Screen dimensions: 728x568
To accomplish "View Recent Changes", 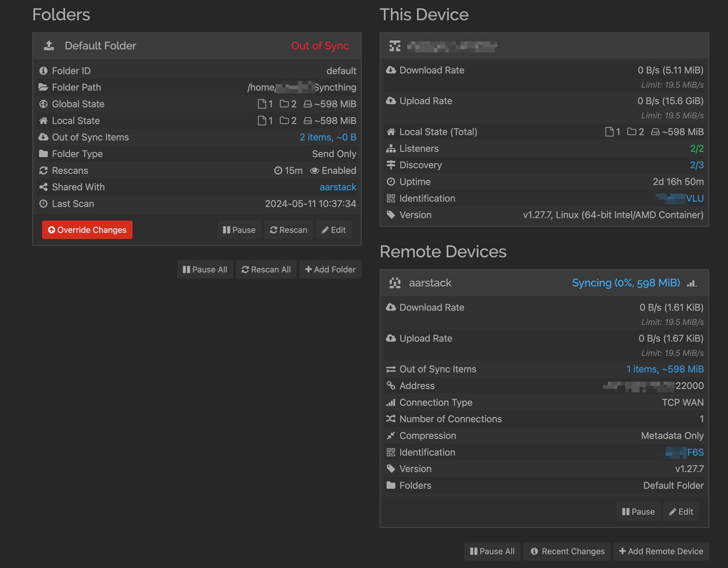I will [x=566, y=551].
